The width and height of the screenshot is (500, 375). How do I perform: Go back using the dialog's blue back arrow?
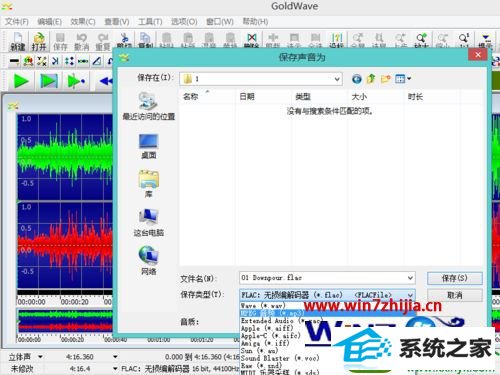click(357, 79)
